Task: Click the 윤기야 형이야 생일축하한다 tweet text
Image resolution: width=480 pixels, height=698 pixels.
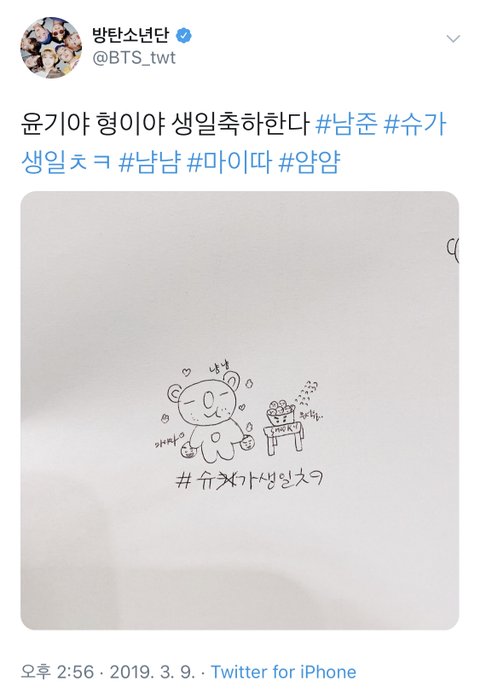Action: pyautogui.click(x=165, y=124)
